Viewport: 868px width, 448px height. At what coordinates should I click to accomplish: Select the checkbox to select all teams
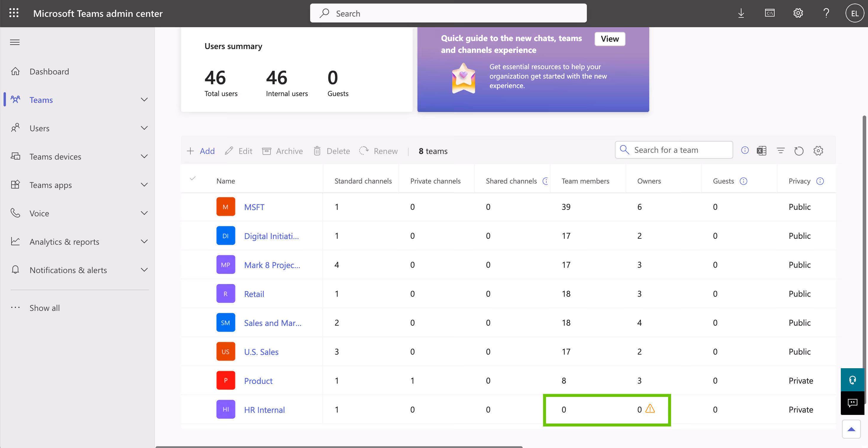193,179
